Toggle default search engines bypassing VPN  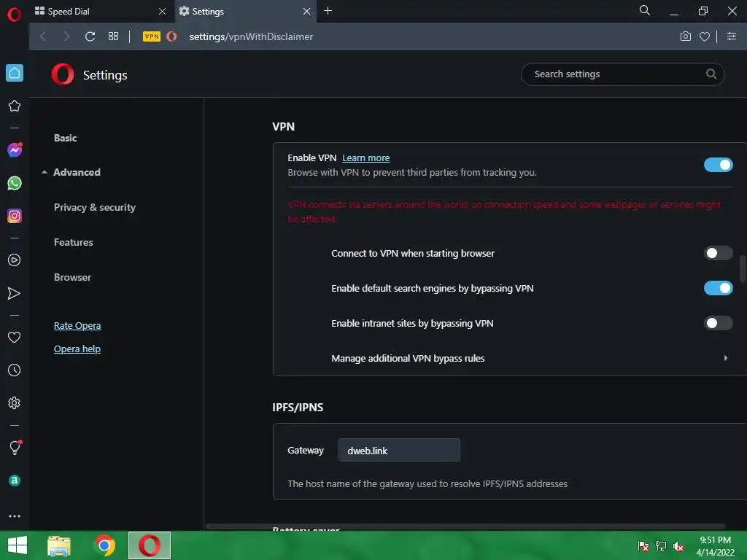tap(719, 288)
